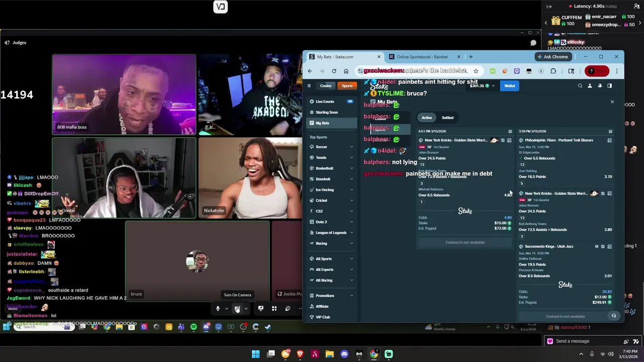
Task: Switch to the Active bets view
Action: [x=427, y=118]
